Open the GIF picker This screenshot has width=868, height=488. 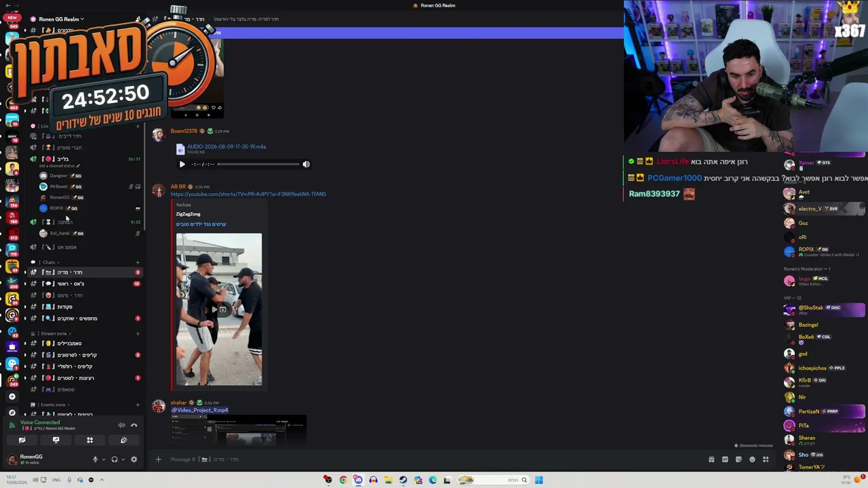pos(725,460)
